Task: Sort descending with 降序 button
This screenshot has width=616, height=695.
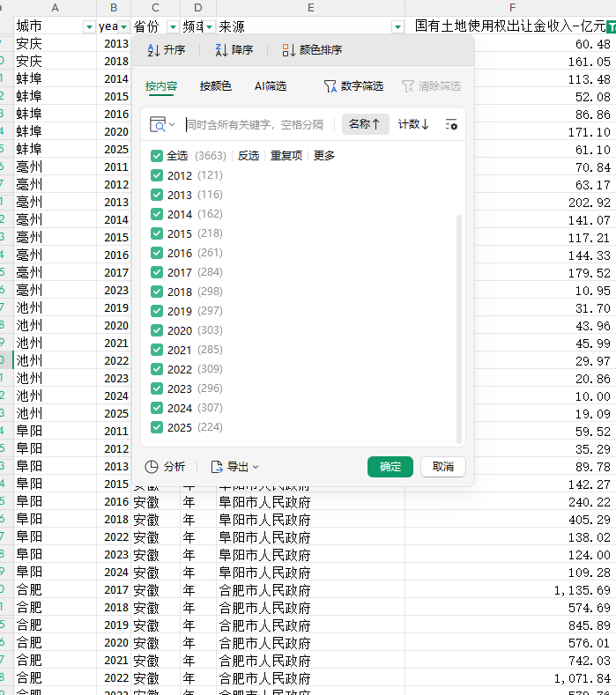Action: (x=234, y=50)
